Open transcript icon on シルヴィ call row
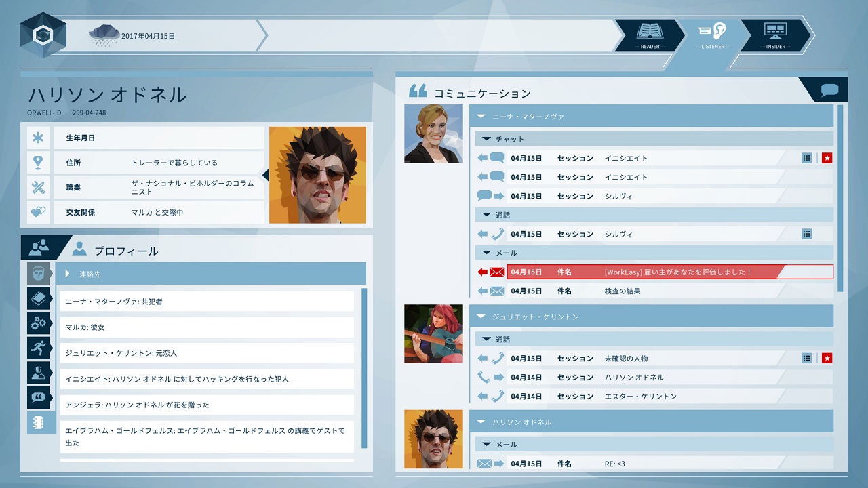The image size is (868, 488). coord(806,234)
